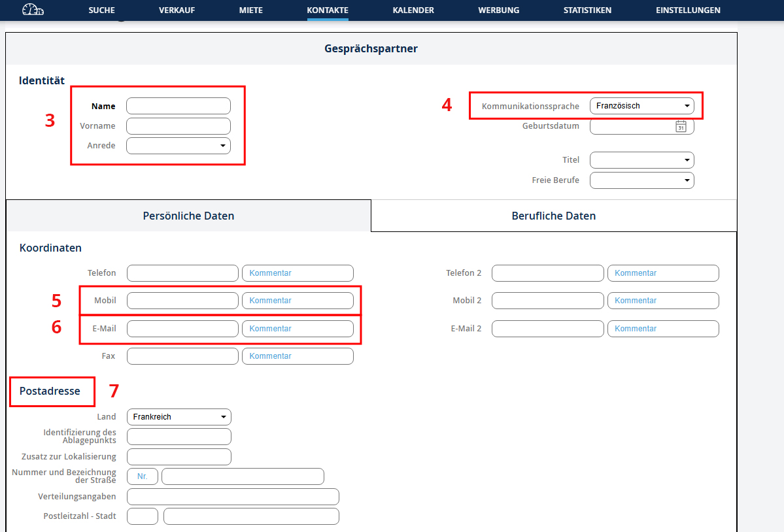Click the Fax number input field

[x=182, y=356]
